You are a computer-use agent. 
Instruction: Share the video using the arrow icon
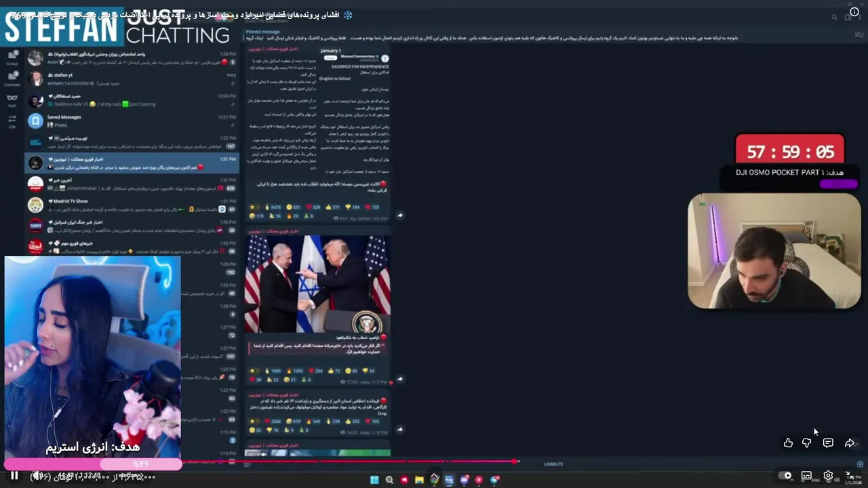coord(850,443)
